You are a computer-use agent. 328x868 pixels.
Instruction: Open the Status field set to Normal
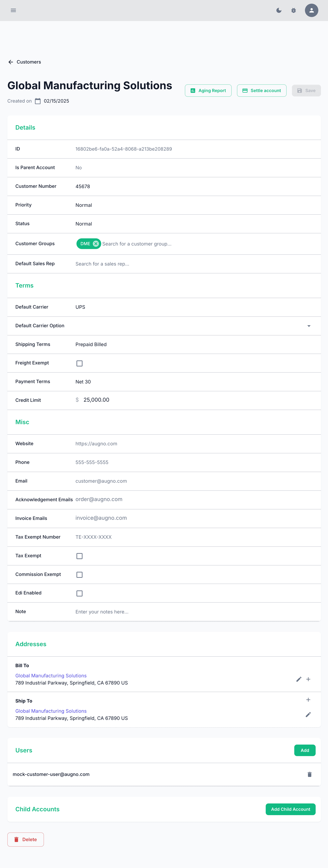coord(194,224)
